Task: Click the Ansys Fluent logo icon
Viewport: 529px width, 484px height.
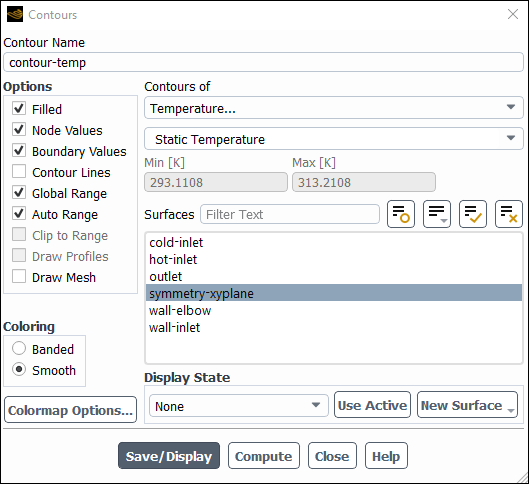Action: (15, 15)
